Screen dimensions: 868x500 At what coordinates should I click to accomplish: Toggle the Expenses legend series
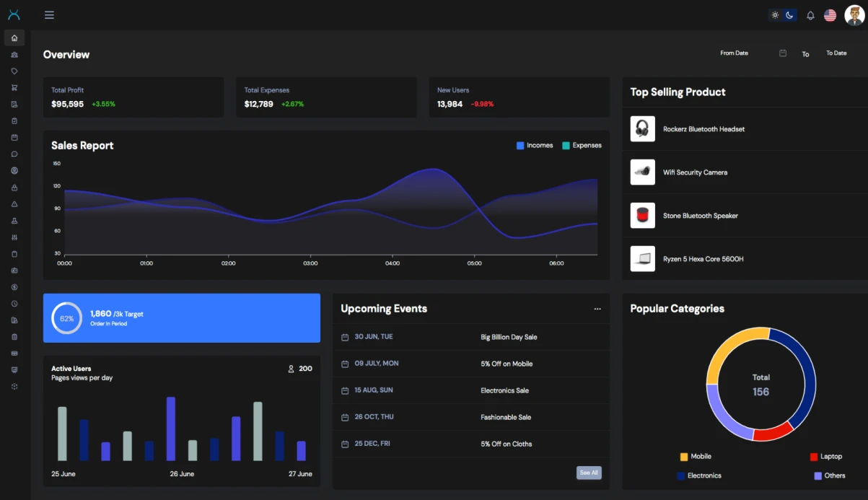582,146
